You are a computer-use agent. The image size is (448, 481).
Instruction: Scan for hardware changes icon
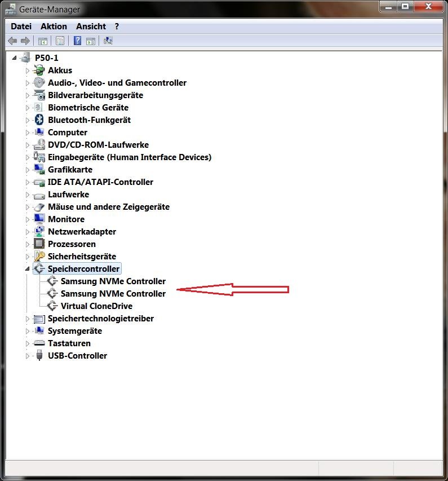pos(108,41)
